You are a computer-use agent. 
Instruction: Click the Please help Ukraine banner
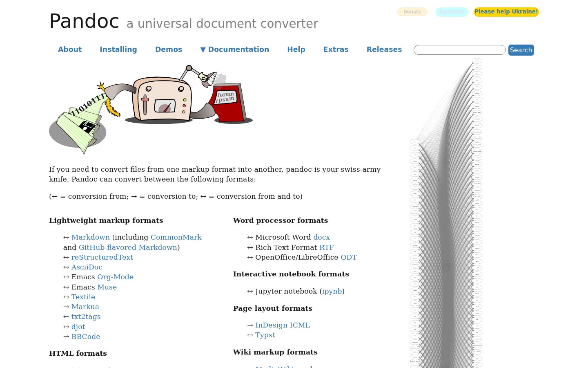[506, 12]
